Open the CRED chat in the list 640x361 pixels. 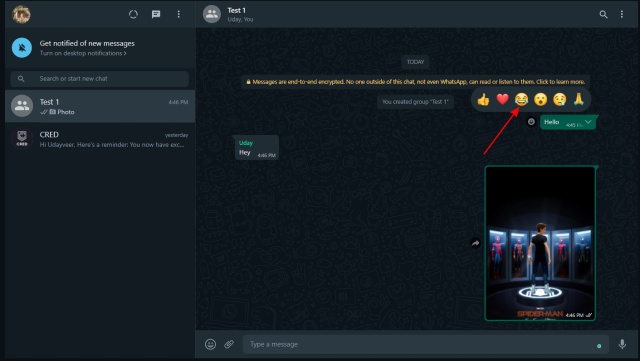pyautogui.click(x=100, y=139)
